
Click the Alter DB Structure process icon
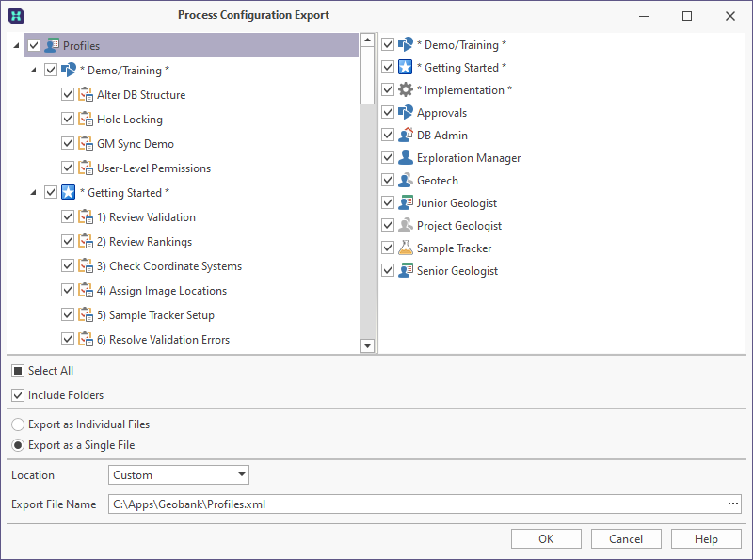tap(86, 95)
